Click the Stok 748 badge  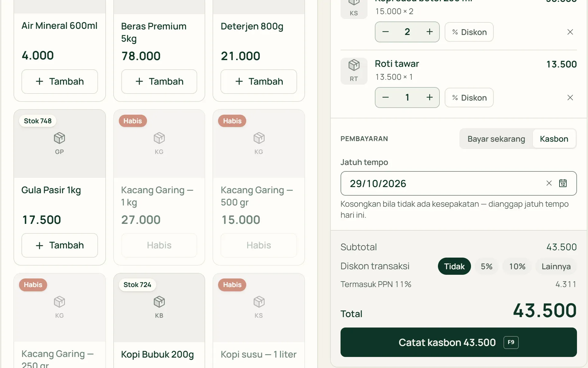[38, 121]
